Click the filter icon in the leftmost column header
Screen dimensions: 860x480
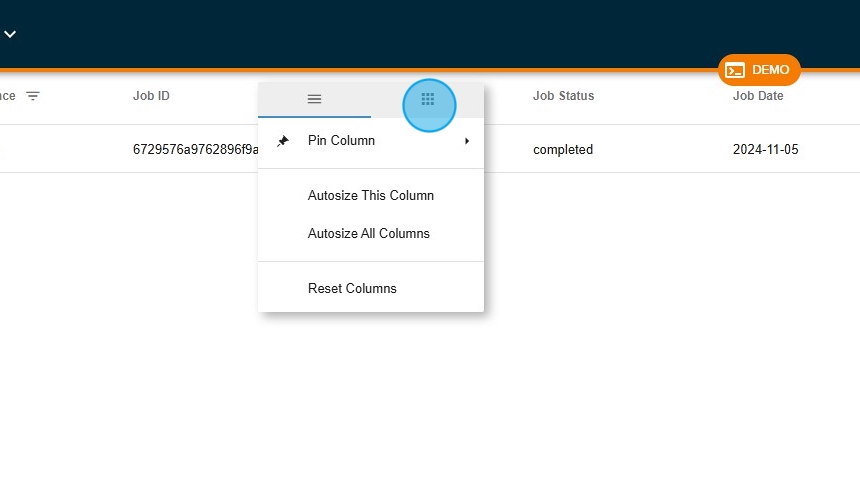click(x=33, y=96)
